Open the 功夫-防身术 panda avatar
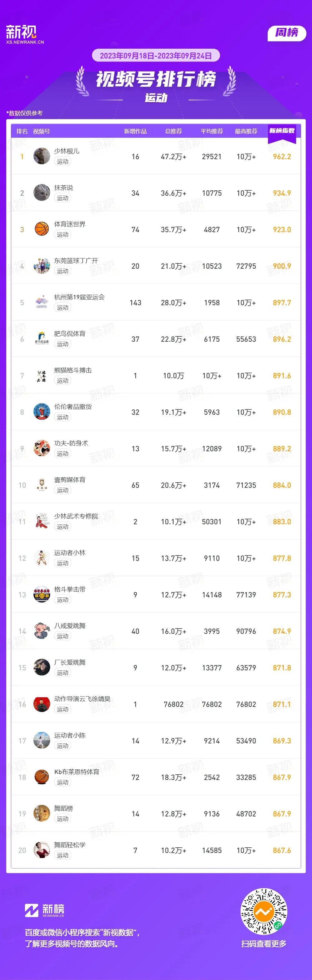Screen dimensions: 312x980 coord(42,448)
